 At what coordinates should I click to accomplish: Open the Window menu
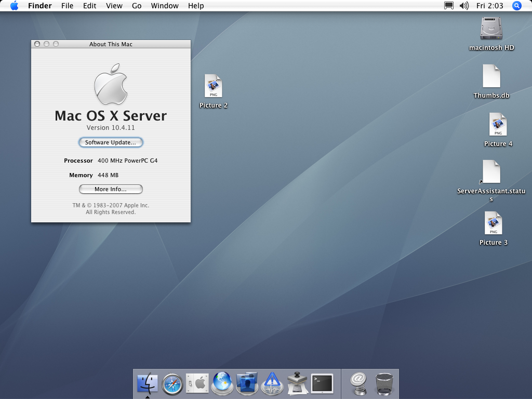(165, 6)
